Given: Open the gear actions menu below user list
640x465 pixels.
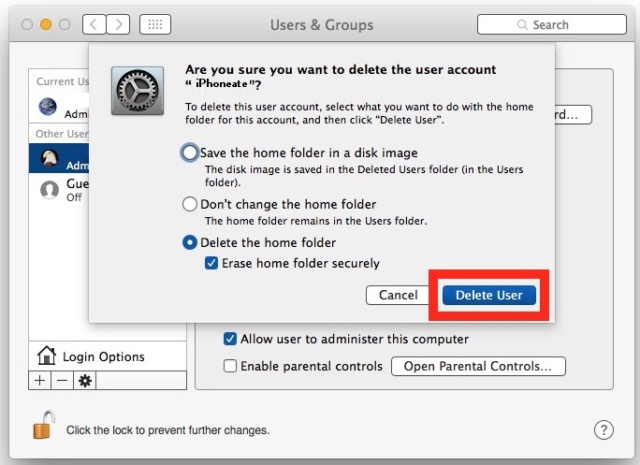Looking at the screenshot, I should pyautogui.click(x=85, y=380).
